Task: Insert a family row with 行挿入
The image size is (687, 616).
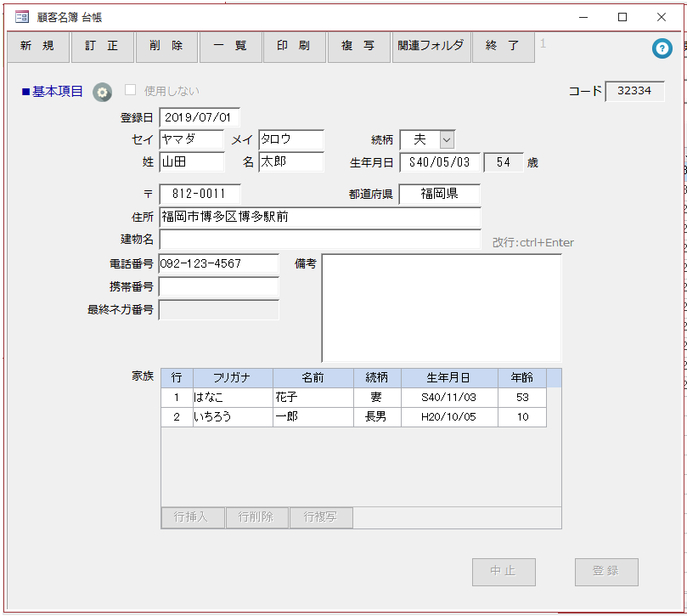Action: click(192, 517)
